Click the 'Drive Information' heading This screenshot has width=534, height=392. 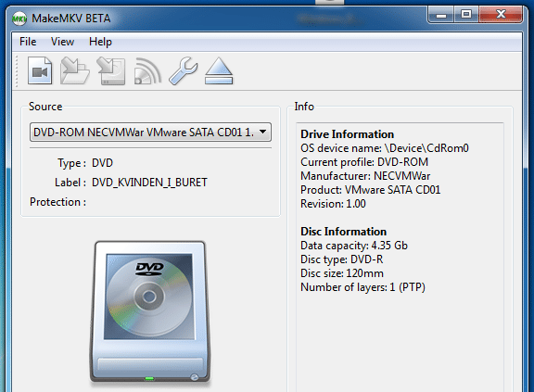click(x=347, y=134)
